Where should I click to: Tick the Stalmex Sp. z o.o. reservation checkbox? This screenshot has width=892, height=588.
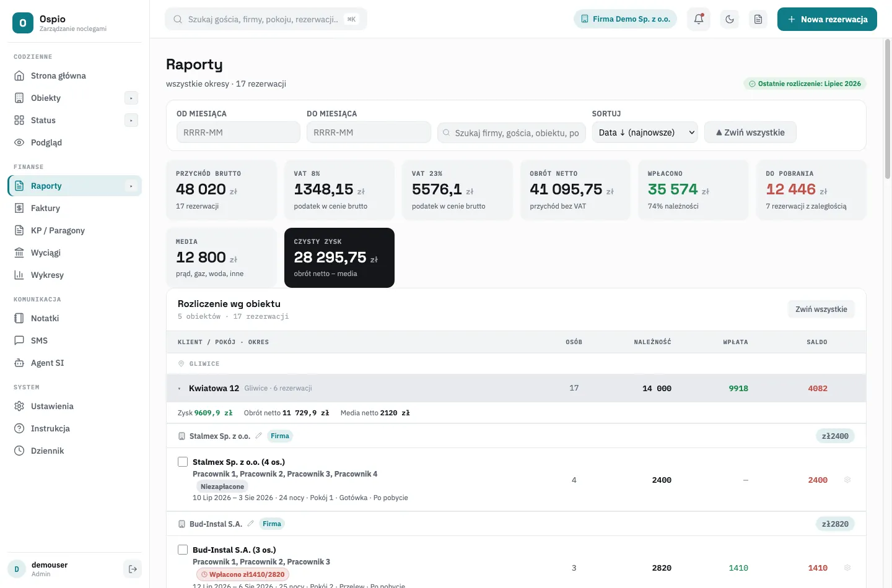point(183,462)
